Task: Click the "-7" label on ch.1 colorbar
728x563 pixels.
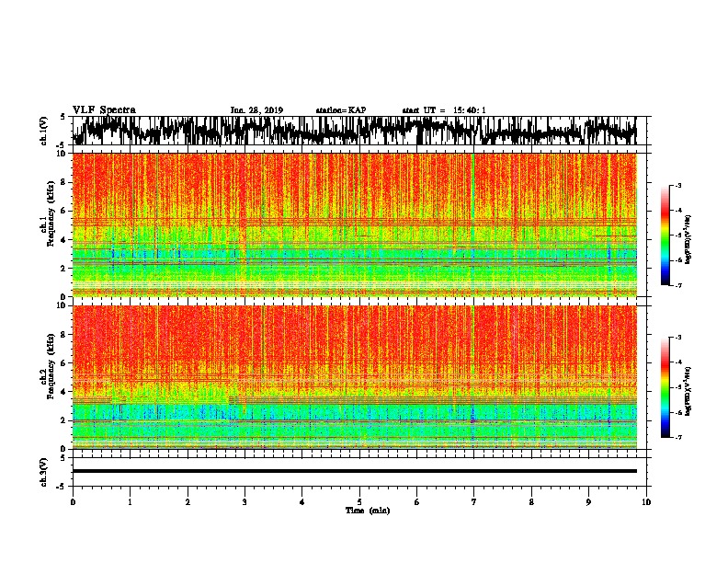Action: click(x=677, y=285)
